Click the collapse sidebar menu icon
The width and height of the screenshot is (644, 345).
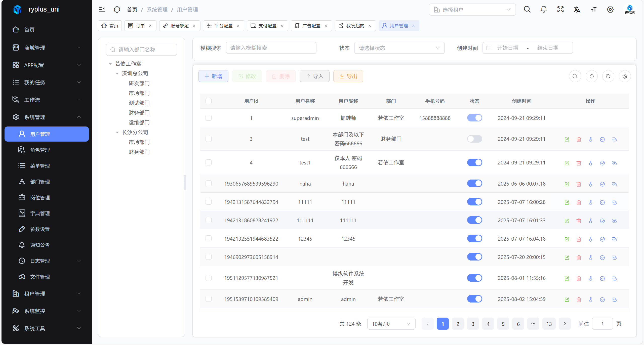point(102,10)
